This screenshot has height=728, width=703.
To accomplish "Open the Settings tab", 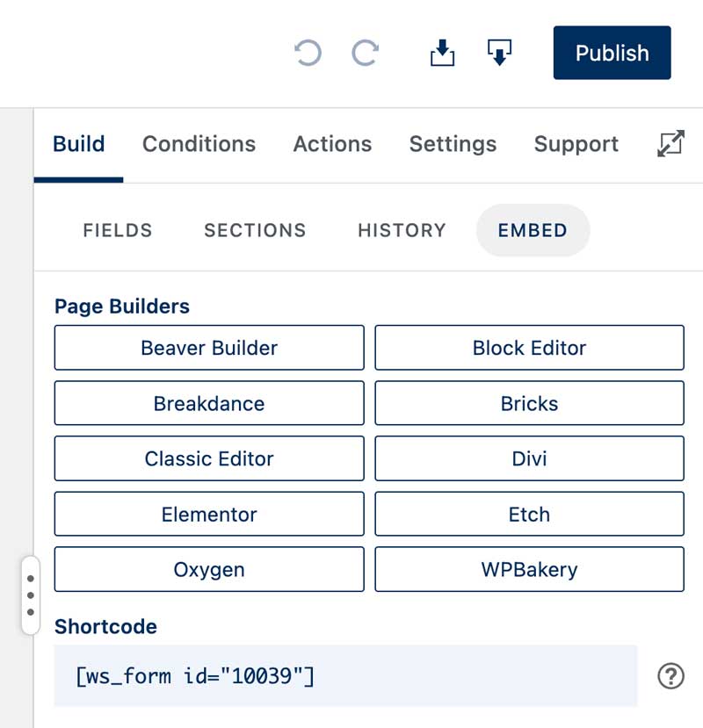I will click(x=453, y=144).
